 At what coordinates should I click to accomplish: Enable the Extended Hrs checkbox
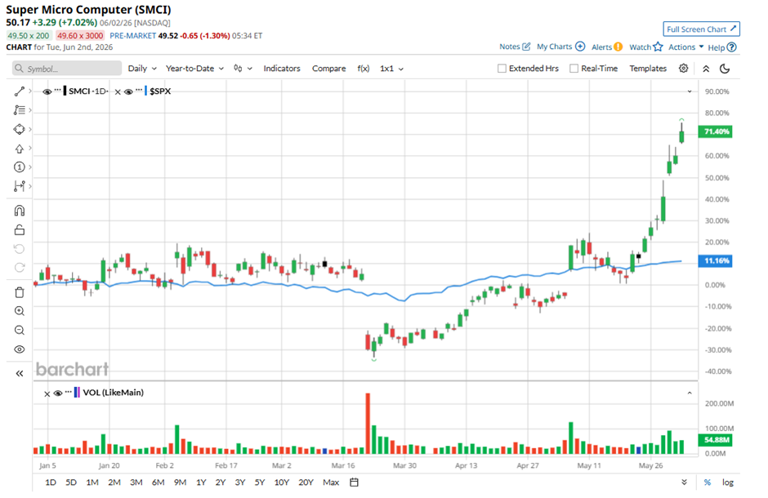(502, 69)
